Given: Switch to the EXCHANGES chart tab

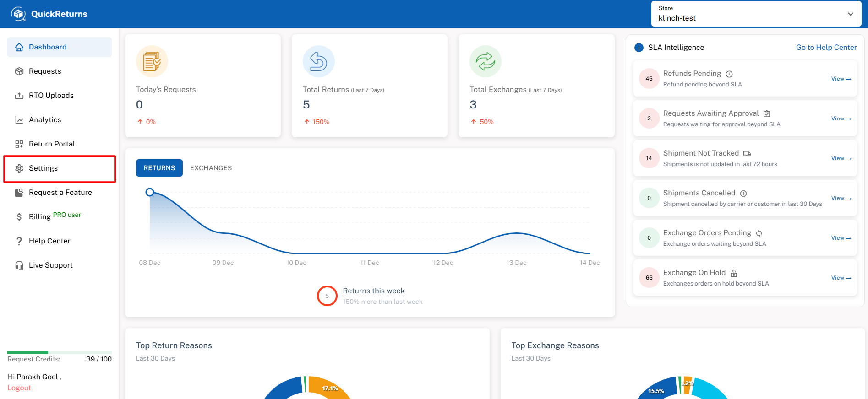Looking at the screenshot, I should tap(211, 168).
